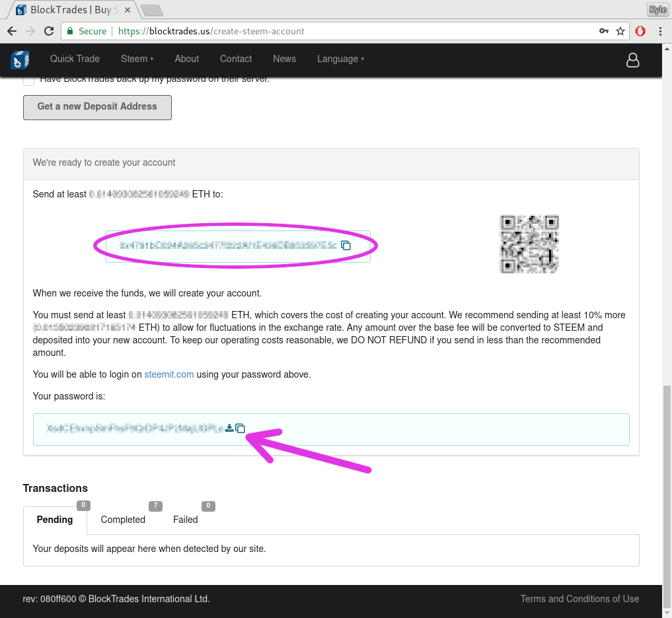Follow the steemit.com link
672x618 pixels.
point(169,374)
